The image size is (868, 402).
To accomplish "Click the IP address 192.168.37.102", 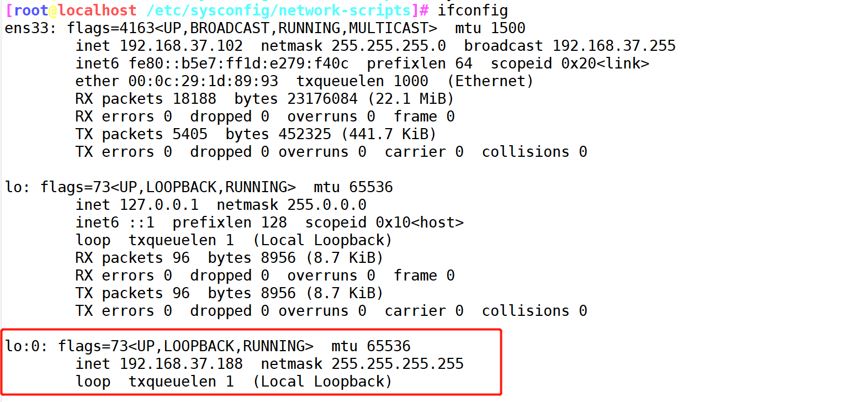I will 181,46.
